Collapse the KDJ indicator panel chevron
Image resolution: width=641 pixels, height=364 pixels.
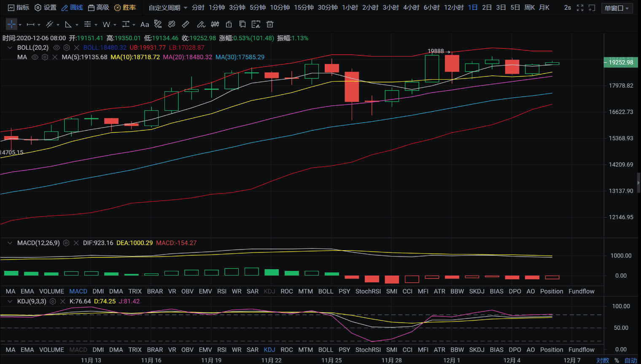(10, 301)
